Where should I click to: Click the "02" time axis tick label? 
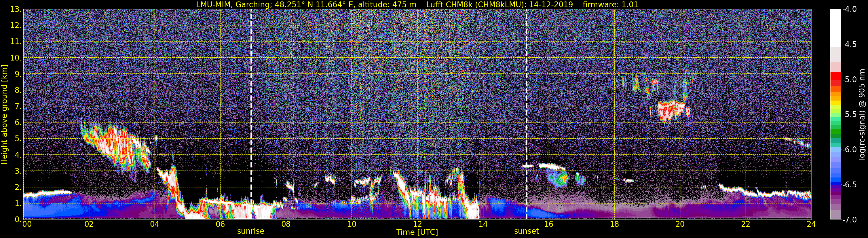pyautogui.click(x=89, y=224)
